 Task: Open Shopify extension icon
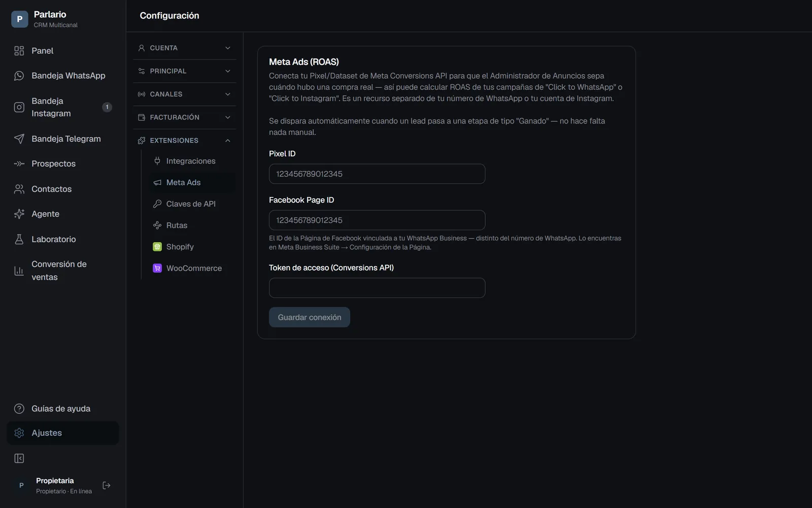coord(157,247)
